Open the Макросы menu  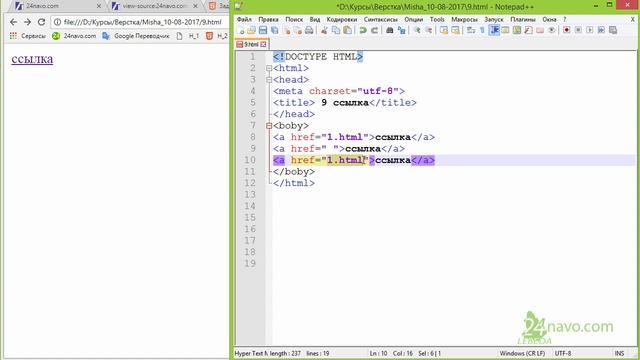[x=464, y=19]
